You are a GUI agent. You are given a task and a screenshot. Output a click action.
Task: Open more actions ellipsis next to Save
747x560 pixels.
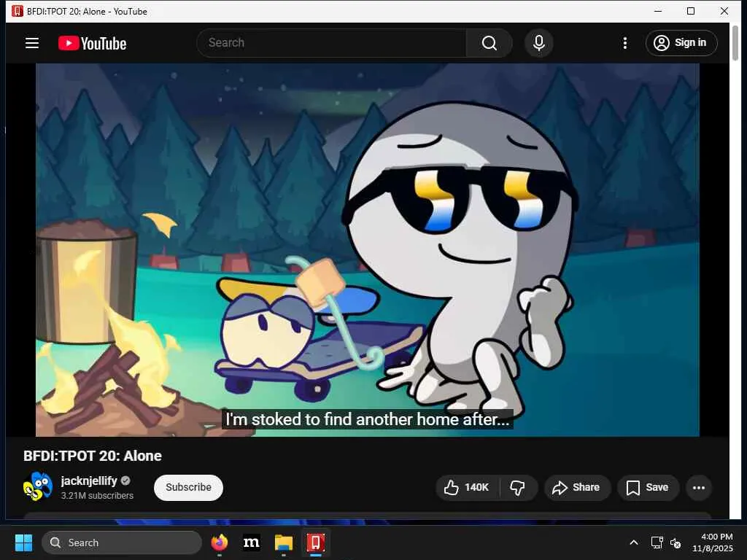click(698, 487)
